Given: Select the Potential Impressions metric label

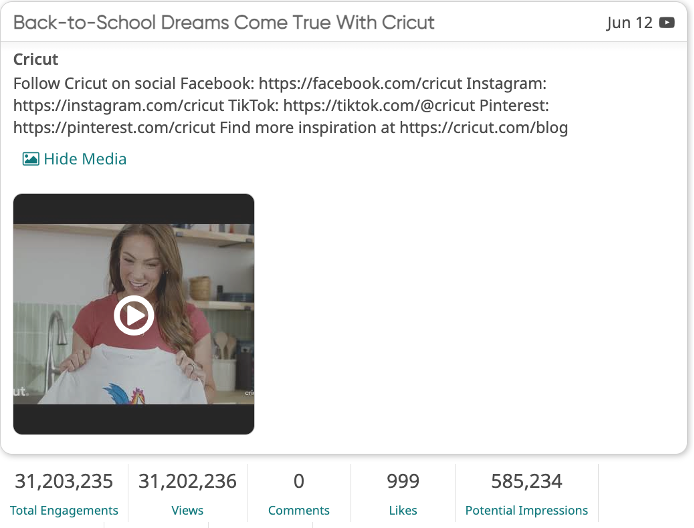Looking at the screenshot, I should click(526, 510).
